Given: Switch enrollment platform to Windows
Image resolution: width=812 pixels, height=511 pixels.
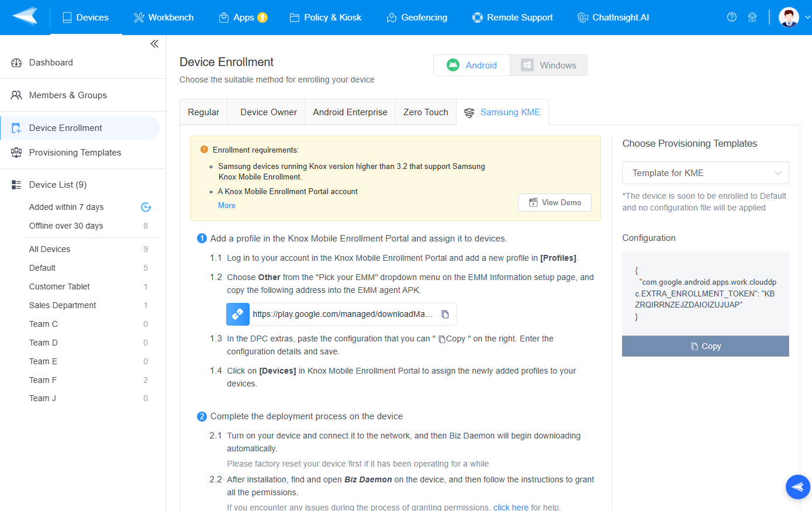Looking at the screenshot, I should coord(548,65).
